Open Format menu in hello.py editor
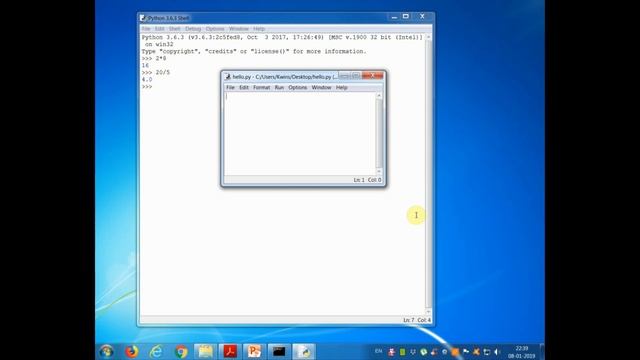 [x=262, y=87]
